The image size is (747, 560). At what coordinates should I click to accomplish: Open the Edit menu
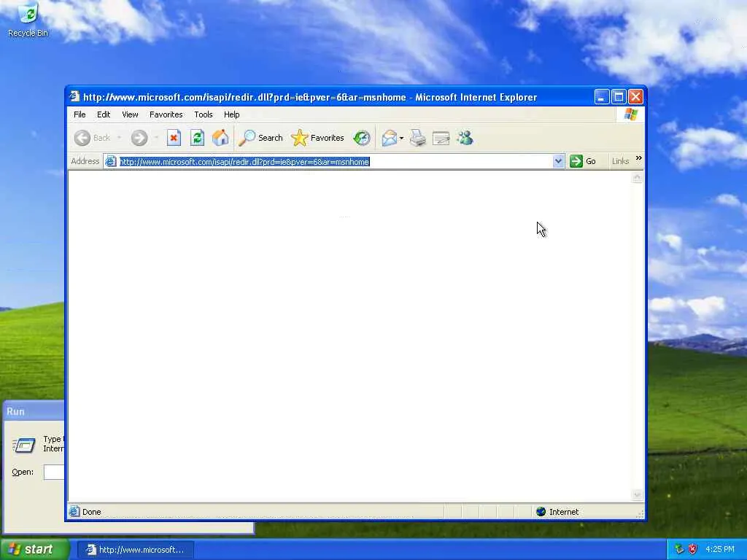pos(104,114)
